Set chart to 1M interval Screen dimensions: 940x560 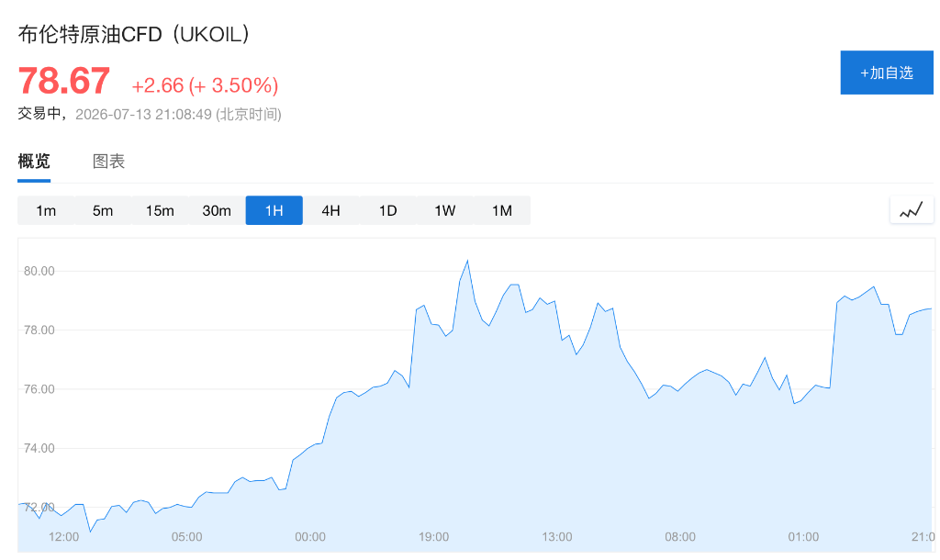(x=502, y=210)
